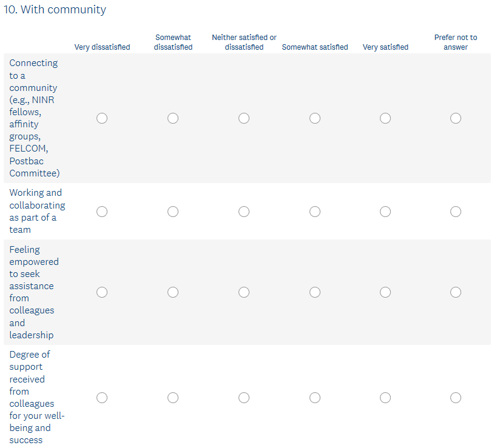The width and height of the screenshot is (497, 448).
Task: Pick Very satisfied for Working and collaborating
Action: click(x=385, y=212)
